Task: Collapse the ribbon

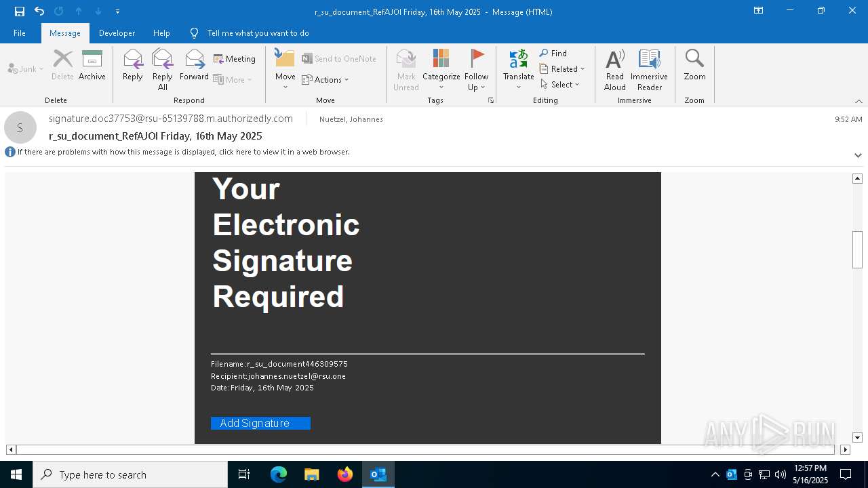Action: pos(859,101)
